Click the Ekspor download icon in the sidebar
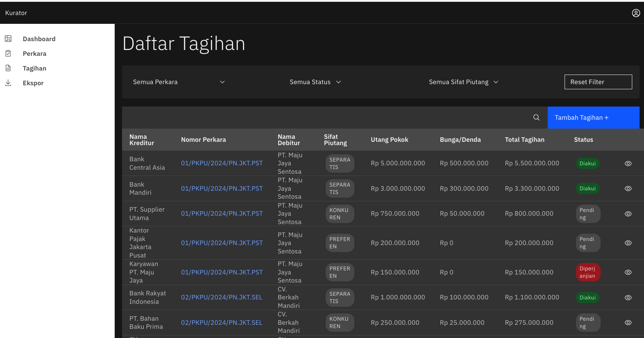 [8, 83]
